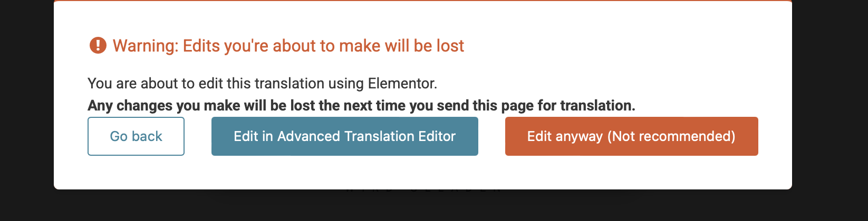Choose Edit anyway (Not recommended)

[x=632, y=136]
